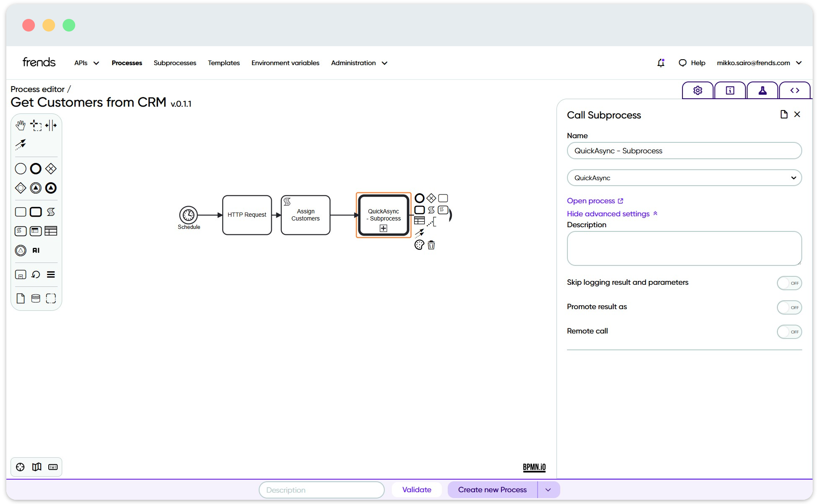The height and width of the screenshot is (504, 819).
Task: Enable Remote call option
Action: pyautogui.click(x=790, y=331)
